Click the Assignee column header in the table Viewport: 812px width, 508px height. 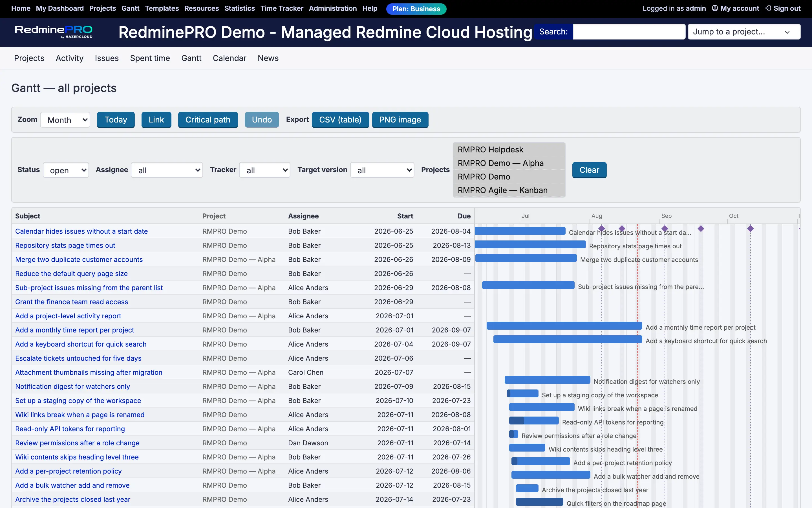(303, 216)
